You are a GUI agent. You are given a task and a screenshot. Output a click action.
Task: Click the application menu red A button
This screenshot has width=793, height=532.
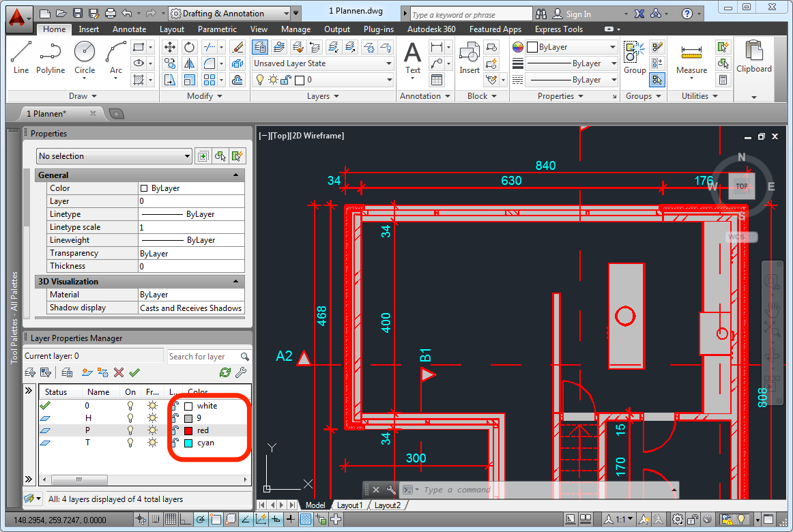point(18,18)
